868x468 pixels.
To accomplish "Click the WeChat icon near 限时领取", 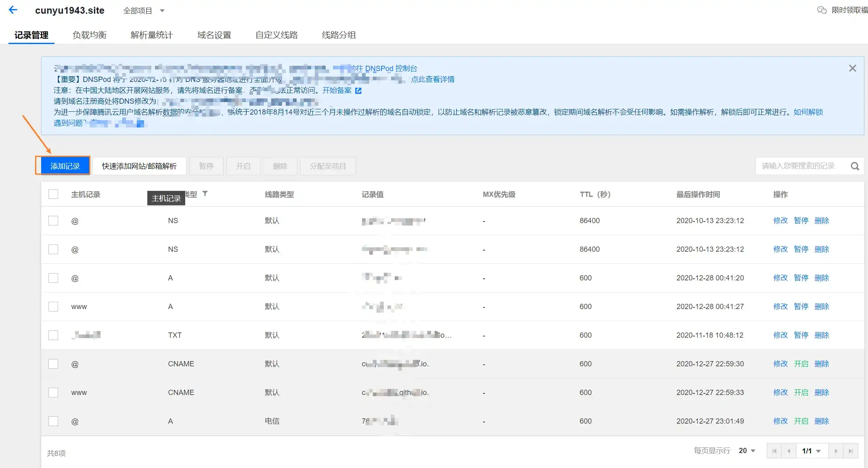I will click(x=822, y=10).
